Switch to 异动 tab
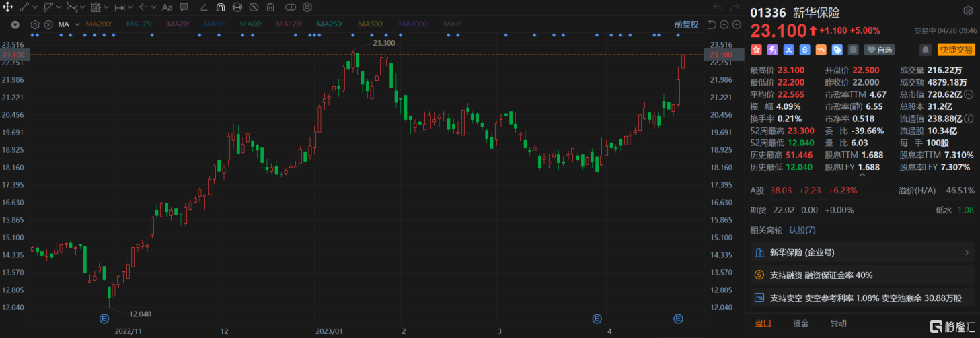980x338 pixels. [838, 324]
